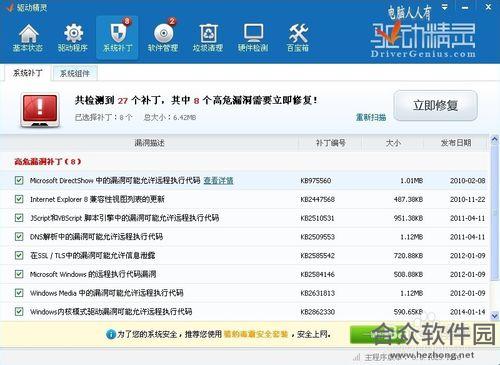Uncheck the SSL / TLS patch checkbox
Viewport: 500px width, 365px height.
(19, 256)
